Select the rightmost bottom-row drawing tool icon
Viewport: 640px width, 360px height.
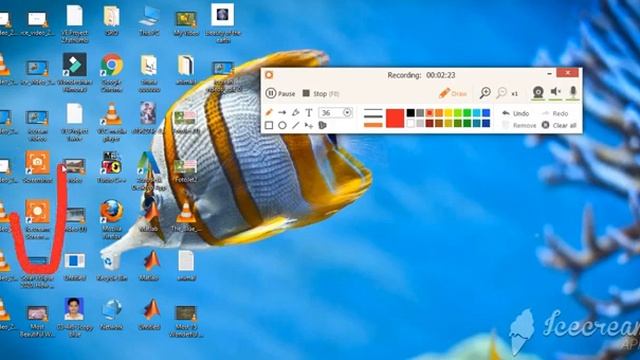[x=322, y=125]
